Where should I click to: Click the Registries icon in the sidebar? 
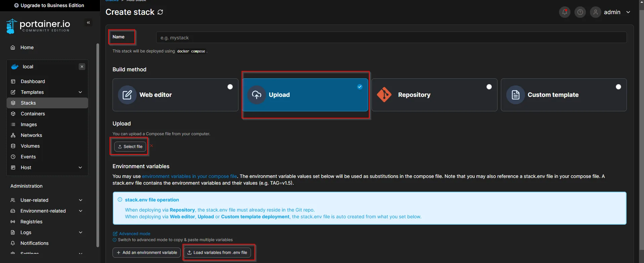13,222
